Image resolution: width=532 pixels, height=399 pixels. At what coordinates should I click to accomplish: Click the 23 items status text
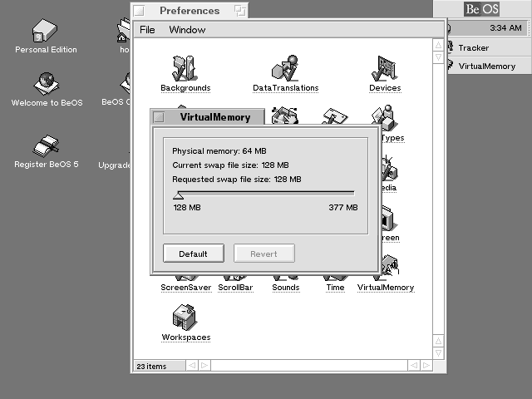coord(151,367)
